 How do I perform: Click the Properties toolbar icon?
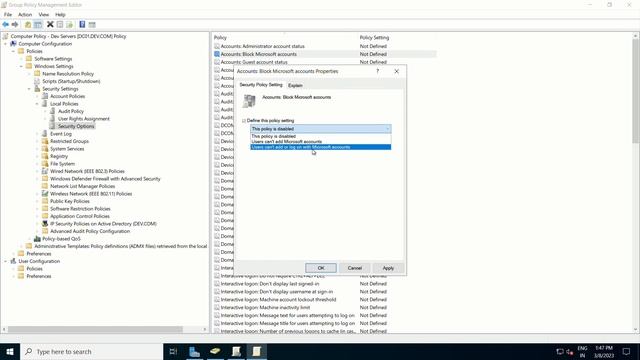pyautogui.click(x=60, y=25)
